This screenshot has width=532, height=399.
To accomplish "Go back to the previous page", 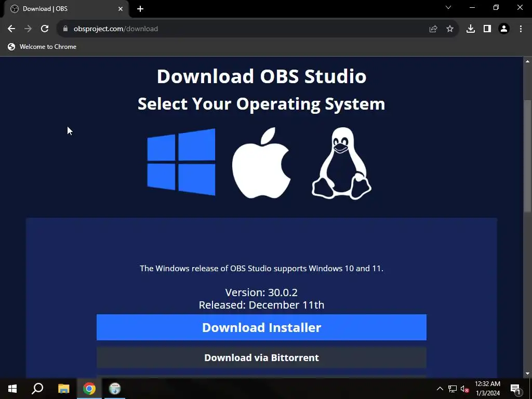I will (11, 29).
